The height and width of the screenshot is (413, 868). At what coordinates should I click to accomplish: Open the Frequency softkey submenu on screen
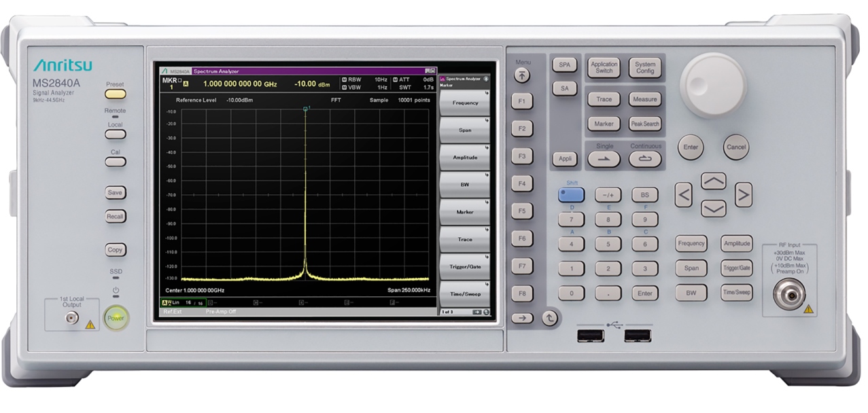(x=465, y=103)
